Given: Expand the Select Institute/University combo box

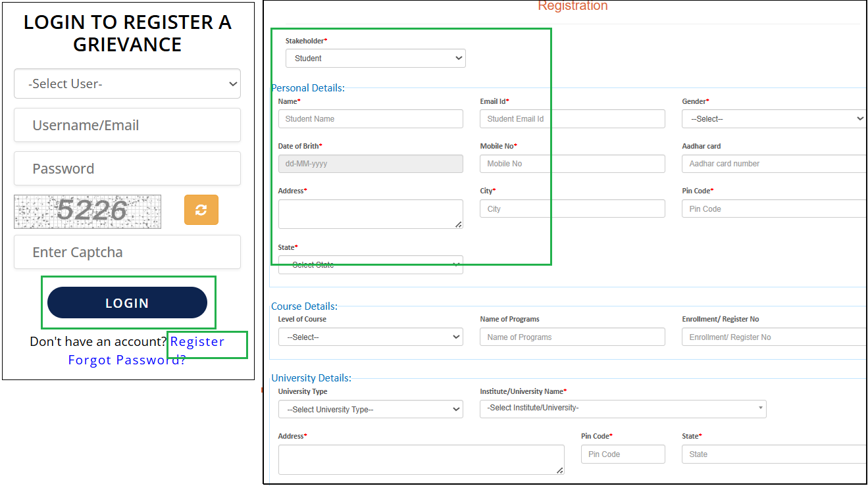Looking at the screenshot, I should tap(623, 408).
